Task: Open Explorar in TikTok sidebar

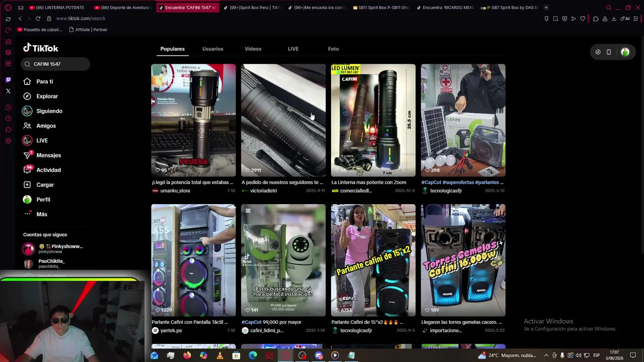Action: [x=40, y=96]
